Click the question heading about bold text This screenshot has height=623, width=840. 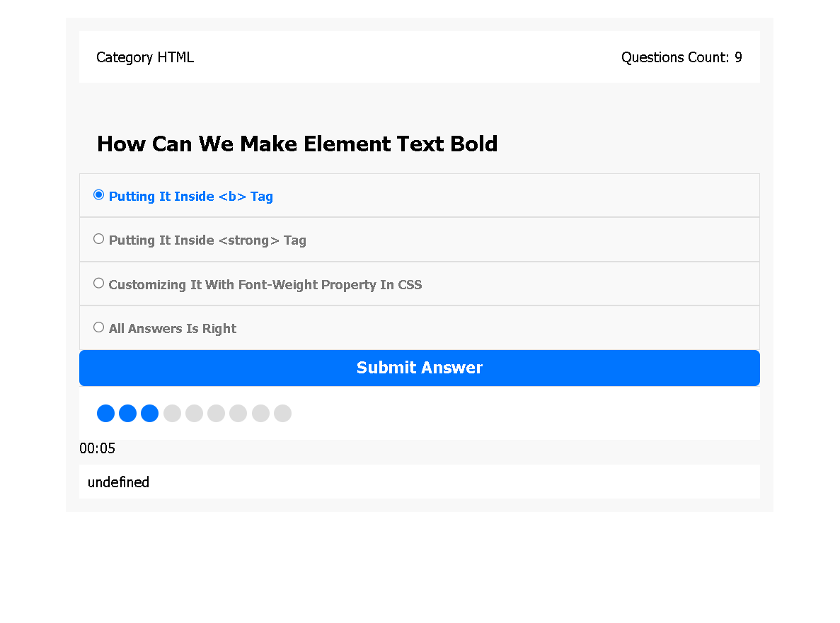point(297,144)
